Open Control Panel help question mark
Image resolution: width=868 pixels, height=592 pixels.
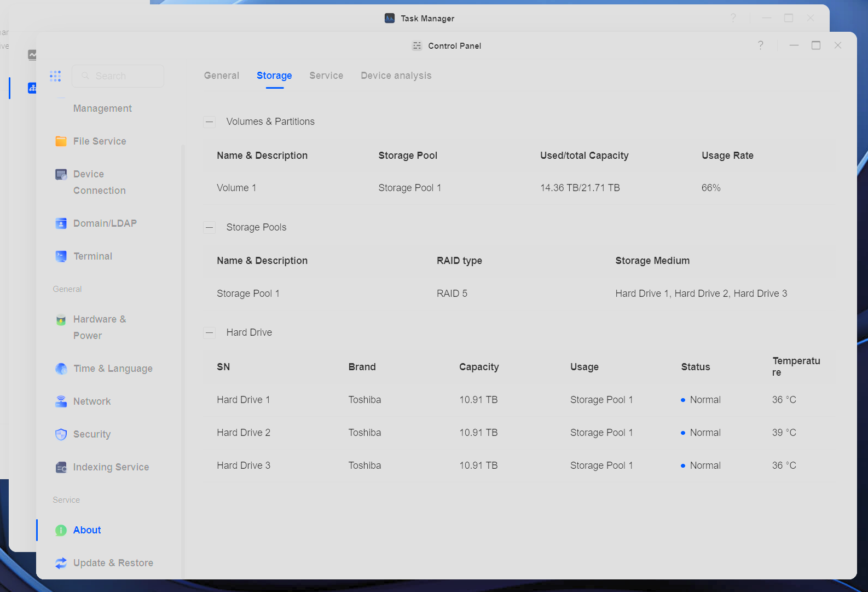[x=760, y=45]
